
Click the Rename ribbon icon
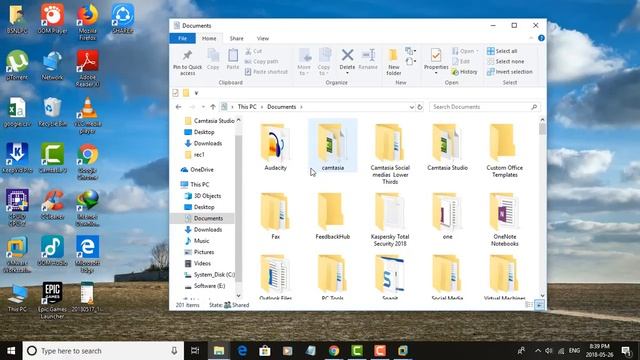coord(368,59)
